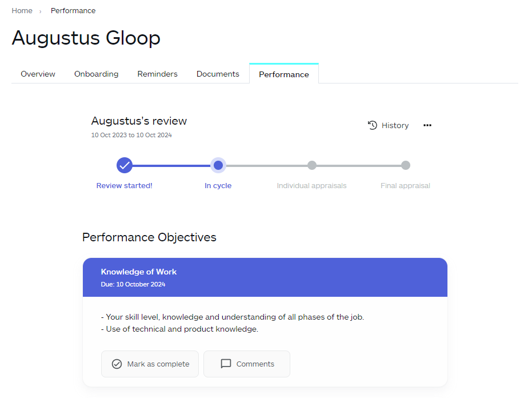Open the Onboarding tab
Viewport: 532px width, 398px height.
[x=96, y=74]
